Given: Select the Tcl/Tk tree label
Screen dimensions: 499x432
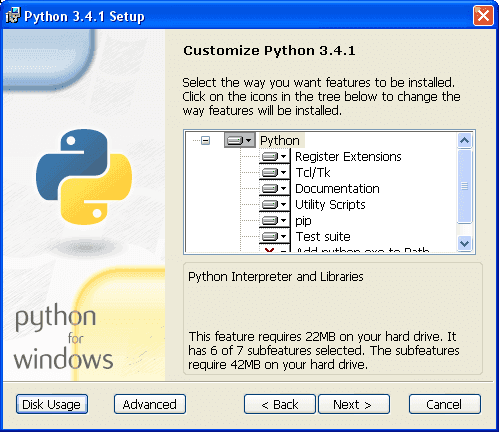Looking at the screenshot, I should click(313, 173).
